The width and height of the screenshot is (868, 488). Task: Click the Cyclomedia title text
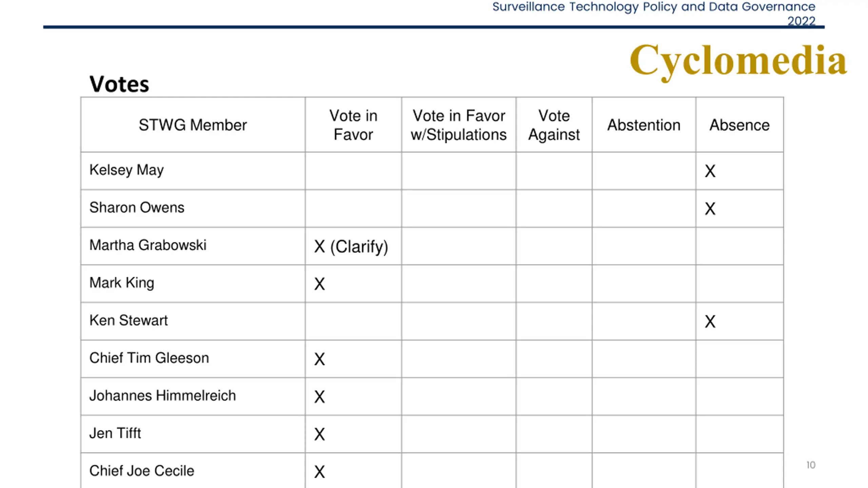point(738,61)
